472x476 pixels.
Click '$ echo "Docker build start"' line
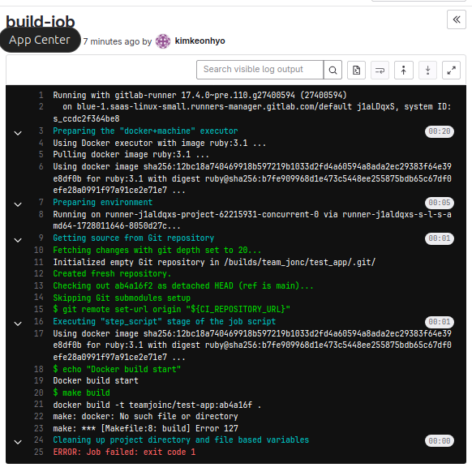[x=117, y=369]
